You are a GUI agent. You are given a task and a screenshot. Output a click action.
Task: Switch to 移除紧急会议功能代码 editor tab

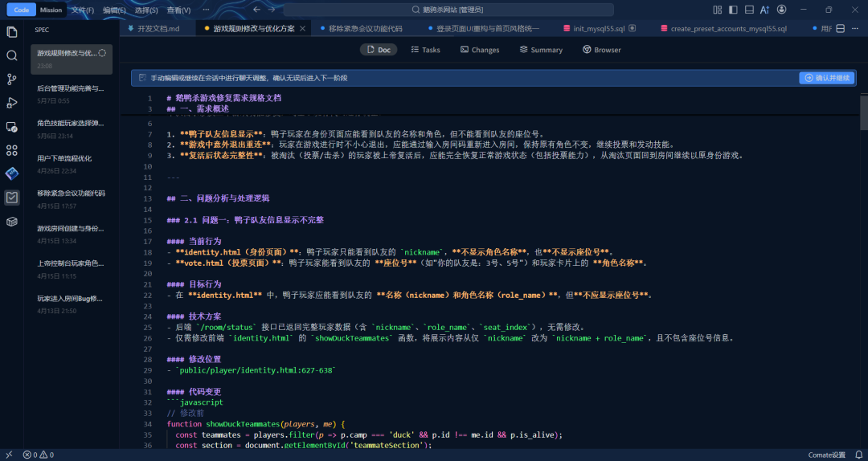[x=366, y=29]
